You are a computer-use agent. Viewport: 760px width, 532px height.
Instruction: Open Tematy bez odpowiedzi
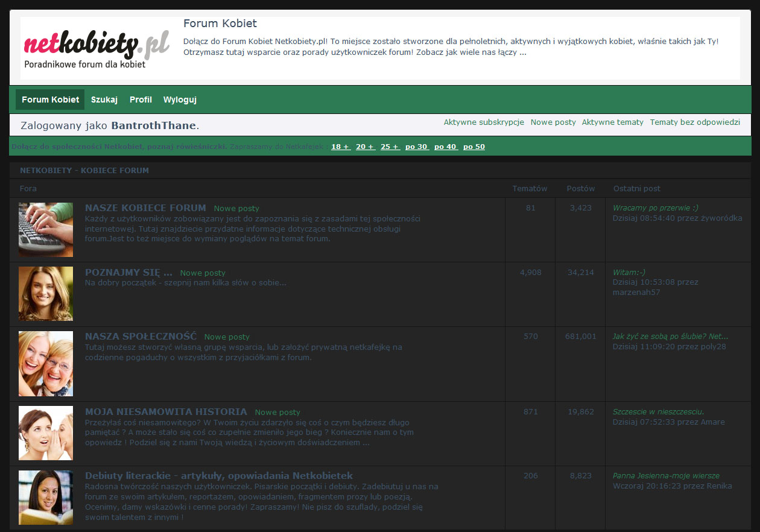coord(695,122)
